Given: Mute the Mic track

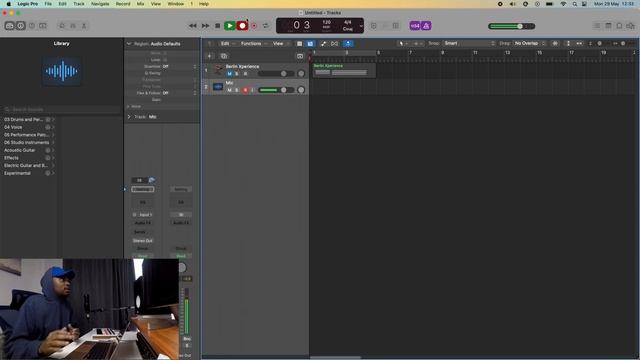Looking at the screenshot, I should [229, 90].
